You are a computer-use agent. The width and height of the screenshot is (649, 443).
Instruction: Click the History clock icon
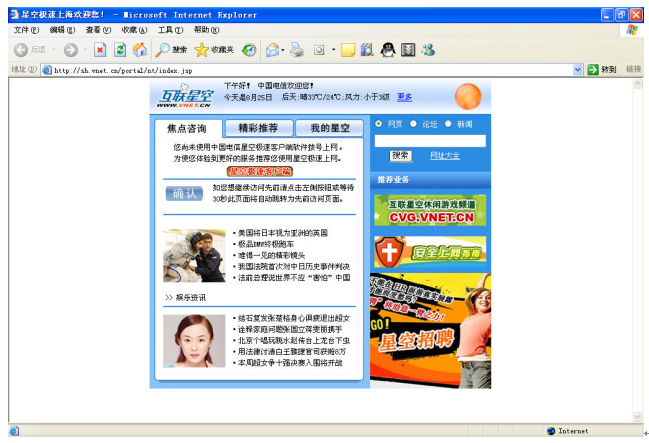point(249,50)
